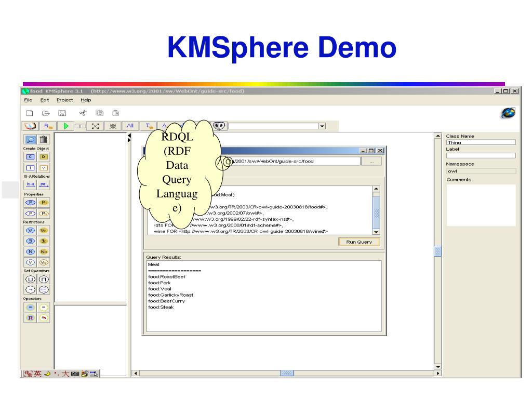Click the keyboard icon in IME bar
This screenshot has width=532, height=399.
75,374
